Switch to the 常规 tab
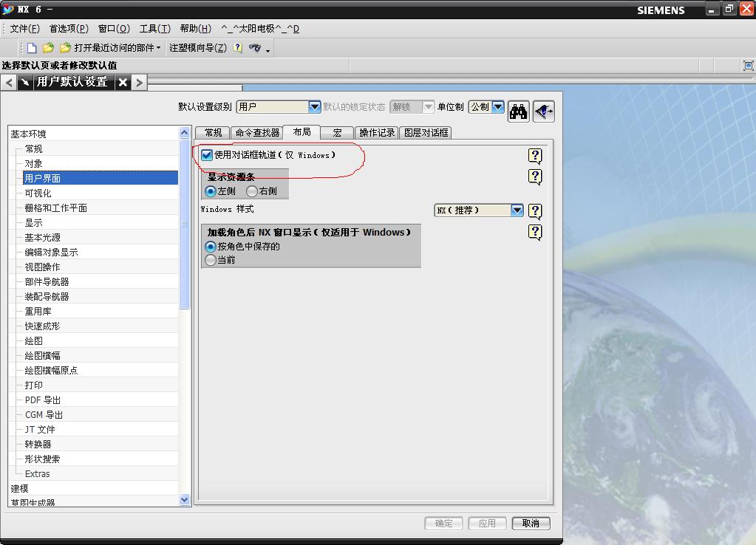 tap(213, 132)
